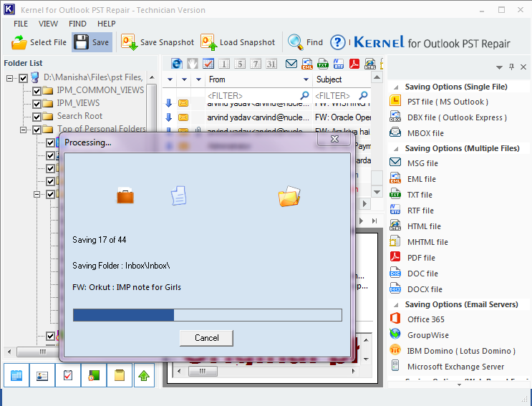Click the Save floppy disk icon
Screen dimensions: 532x406
pyautogui.click(x=81, y=42)
